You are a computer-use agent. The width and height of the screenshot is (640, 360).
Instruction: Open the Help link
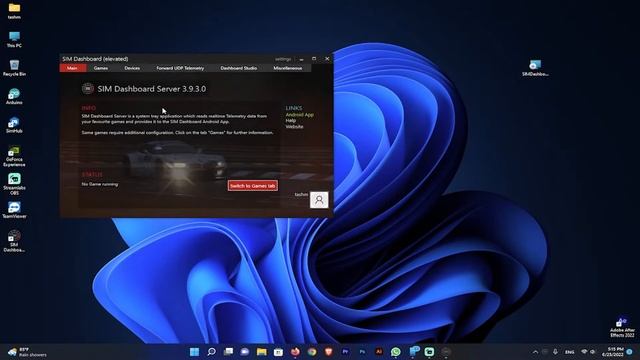point(291,120)
